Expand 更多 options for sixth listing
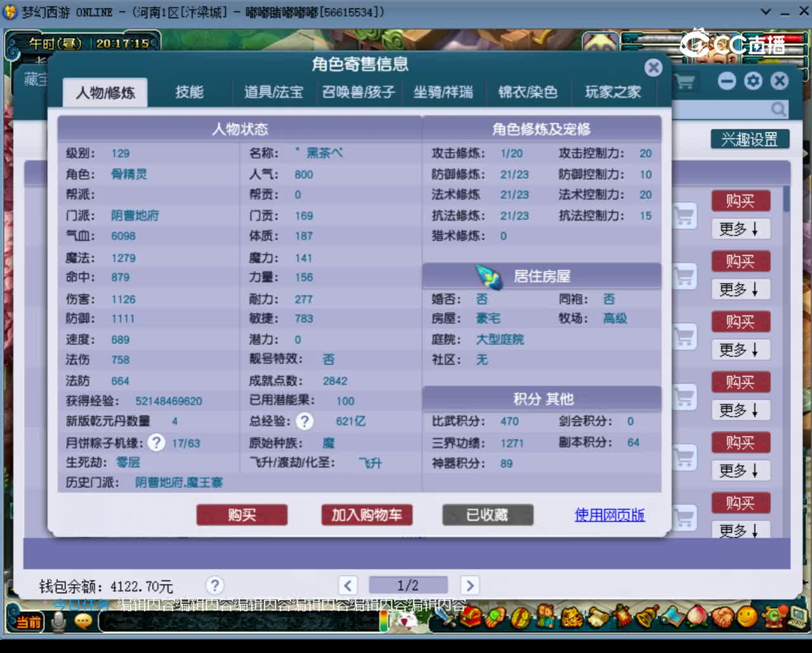 point(740,529)
